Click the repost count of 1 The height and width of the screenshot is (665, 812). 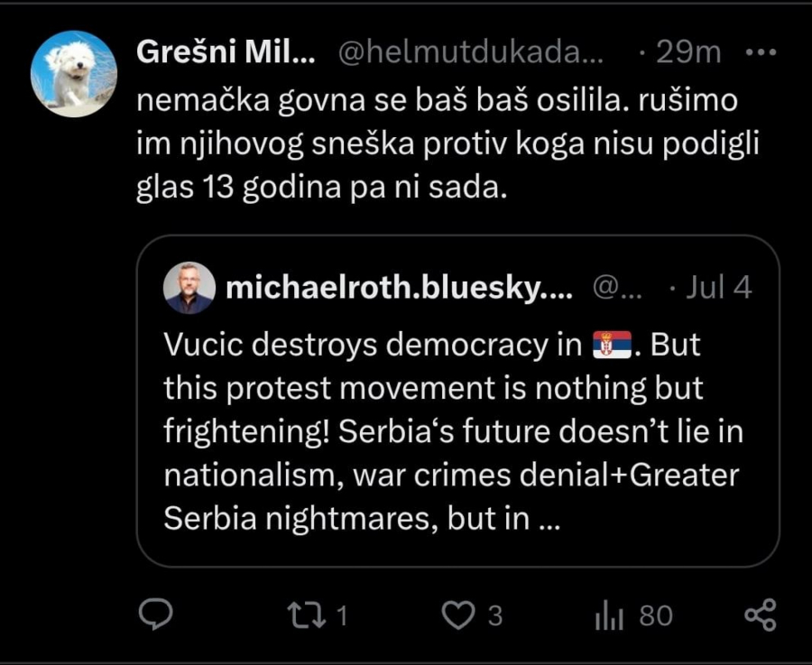pos(341,616)
